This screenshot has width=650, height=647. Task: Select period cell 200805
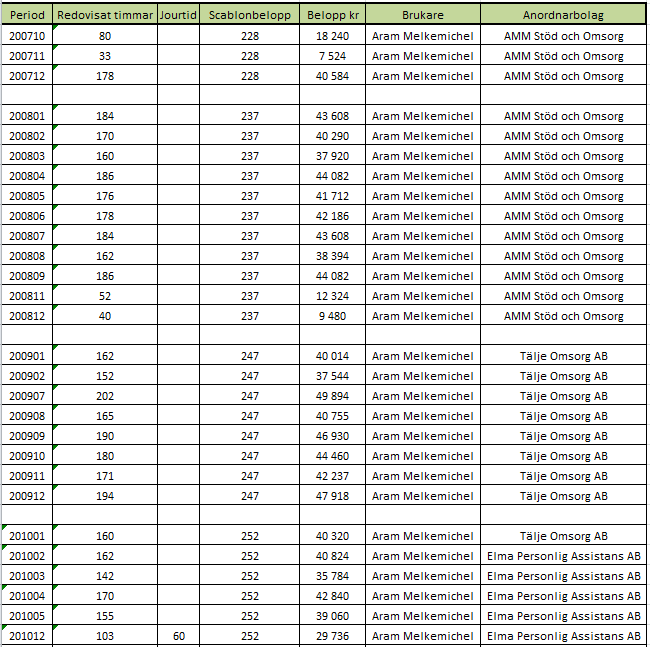pos(27,196)
